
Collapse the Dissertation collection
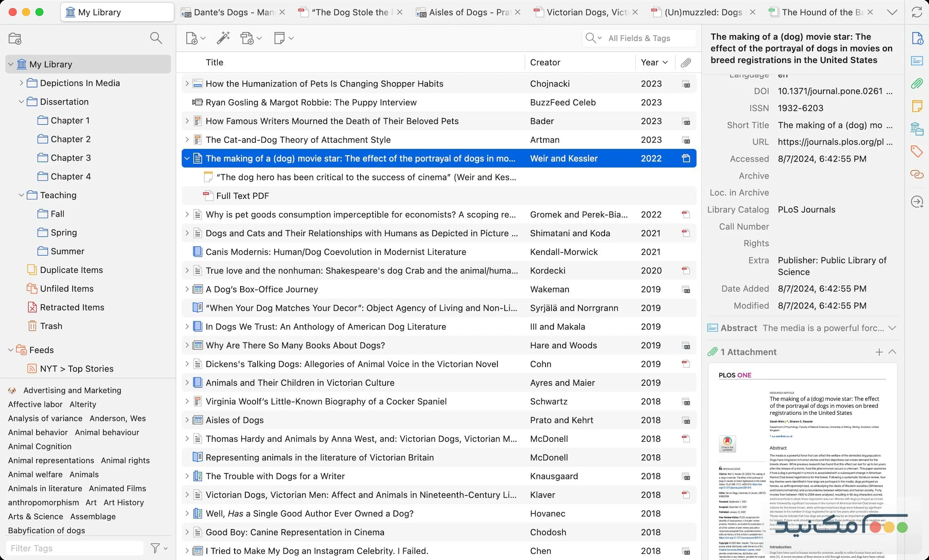(21, 102)
